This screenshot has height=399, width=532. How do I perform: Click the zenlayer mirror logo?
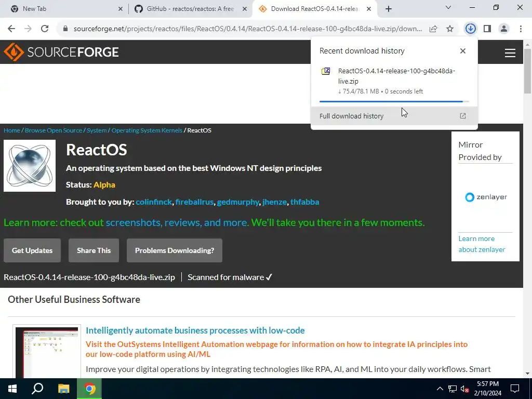(x=486, y=197)
